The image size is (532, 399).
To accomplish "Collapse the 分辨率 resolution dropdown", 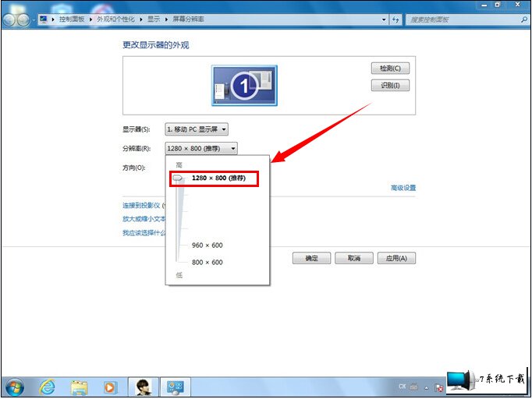I will 201,148.
